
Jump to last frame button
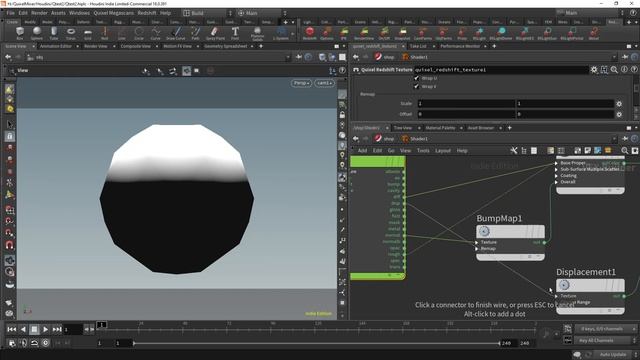[57, 329]
